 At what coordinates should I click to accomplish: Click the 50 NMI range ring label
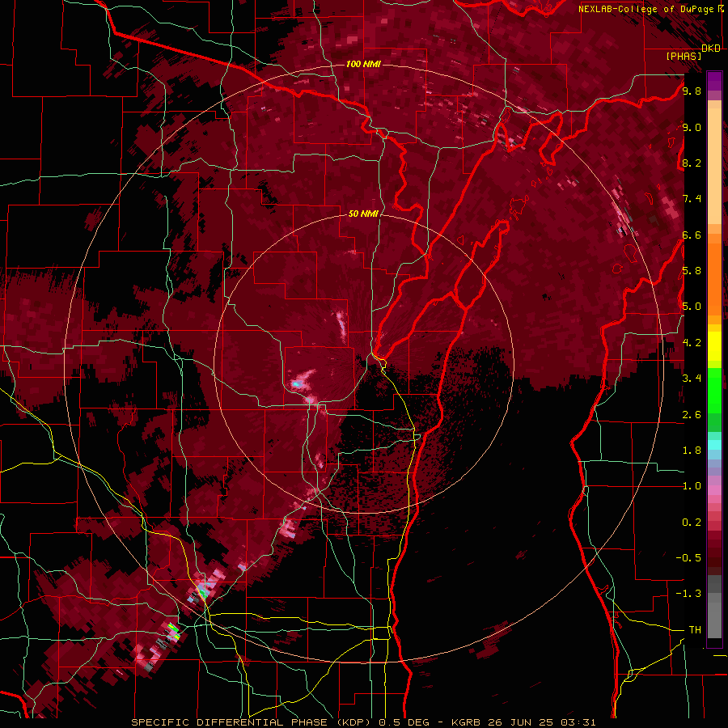click(x=363, y=214)
